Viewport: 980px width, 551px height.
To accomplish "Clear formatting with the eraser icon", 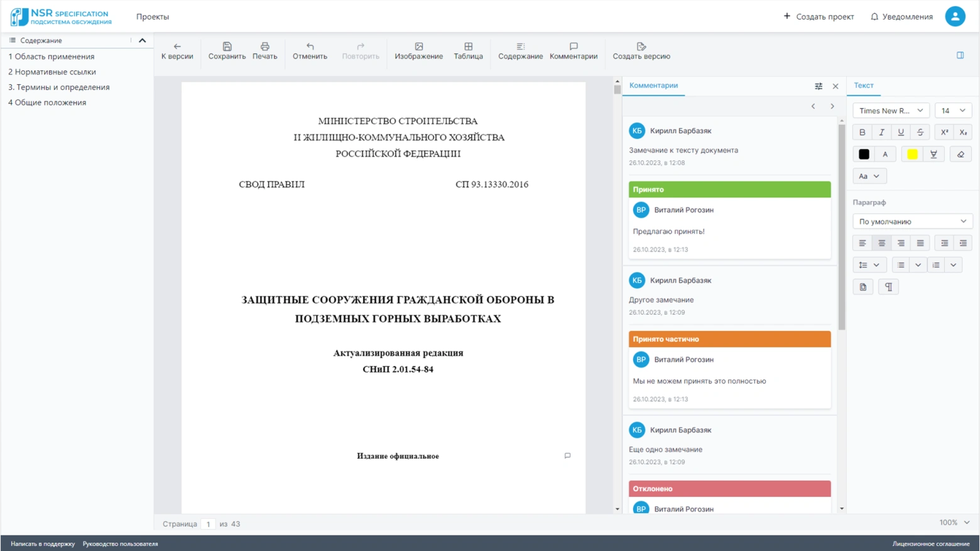I will (960, 154).
